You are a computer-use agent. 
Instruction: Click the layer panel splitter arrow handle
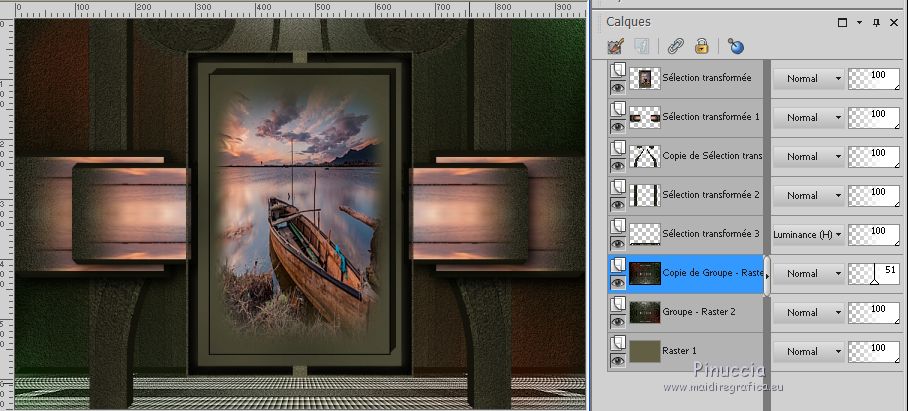[x=767, y=276]
